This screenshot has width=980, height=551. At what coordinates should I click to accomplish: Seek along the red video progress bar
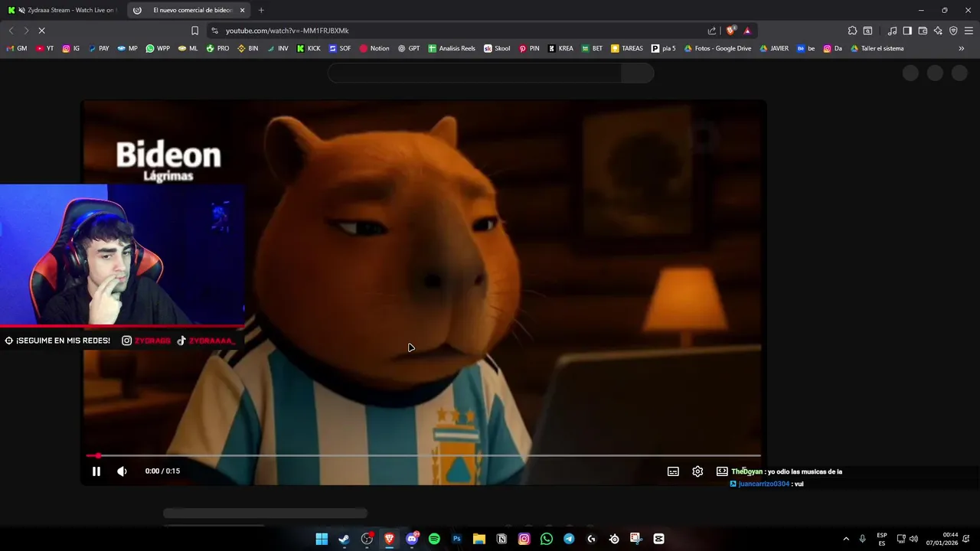pos(423,455)
